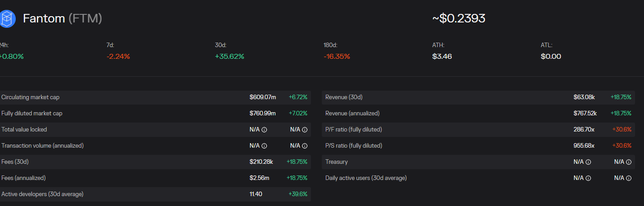Click the ~$0.2393 price
Screen dimensions: 644x206
[459, 18]
